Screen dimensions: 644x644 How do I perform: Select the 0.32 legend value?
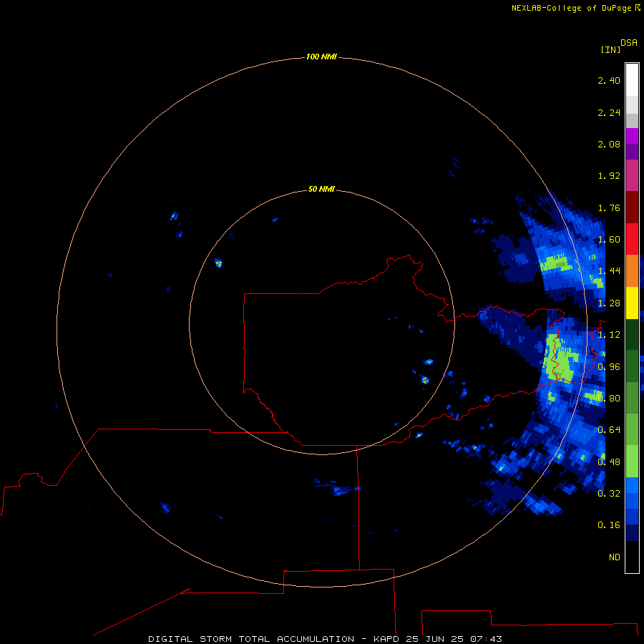(609, 494)
